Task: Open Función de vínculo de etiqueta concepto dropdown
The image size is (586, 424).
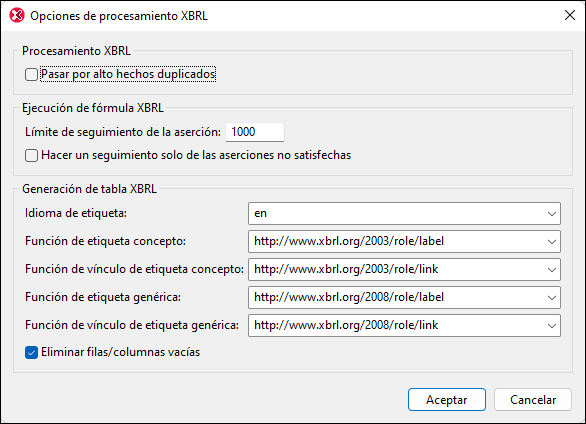Action: point(404,270)
